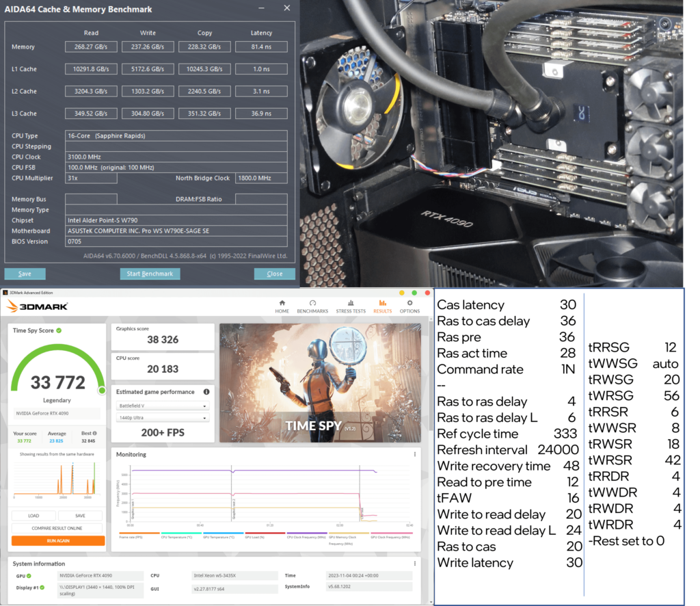Open System information three-dot menu
Image resolution: width=700 pixels, height=606 pixels.
tap(415, 564)
